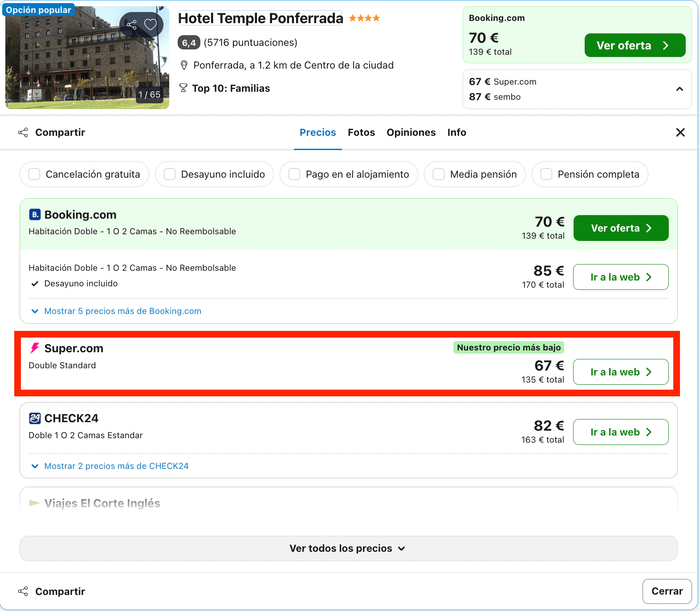The image size is (700, 611).
Task: Expand Ver todos los precios
Action: [348, 548]
